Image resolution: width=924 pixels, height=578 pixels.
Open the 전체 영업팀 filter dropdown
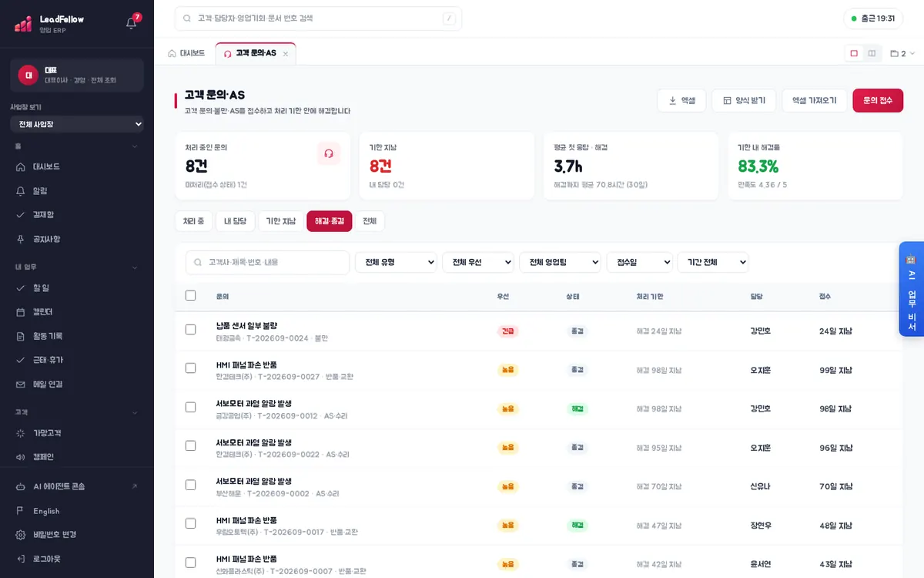pos(560,262)
